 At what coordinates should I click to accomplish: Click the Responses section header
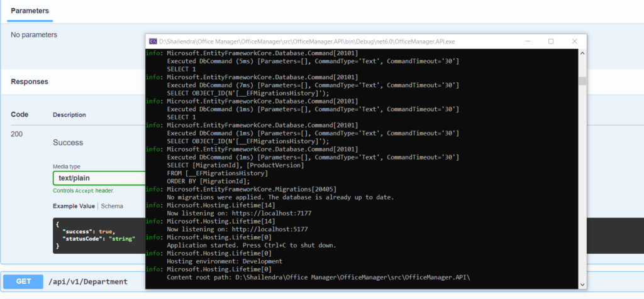point(30,82)
